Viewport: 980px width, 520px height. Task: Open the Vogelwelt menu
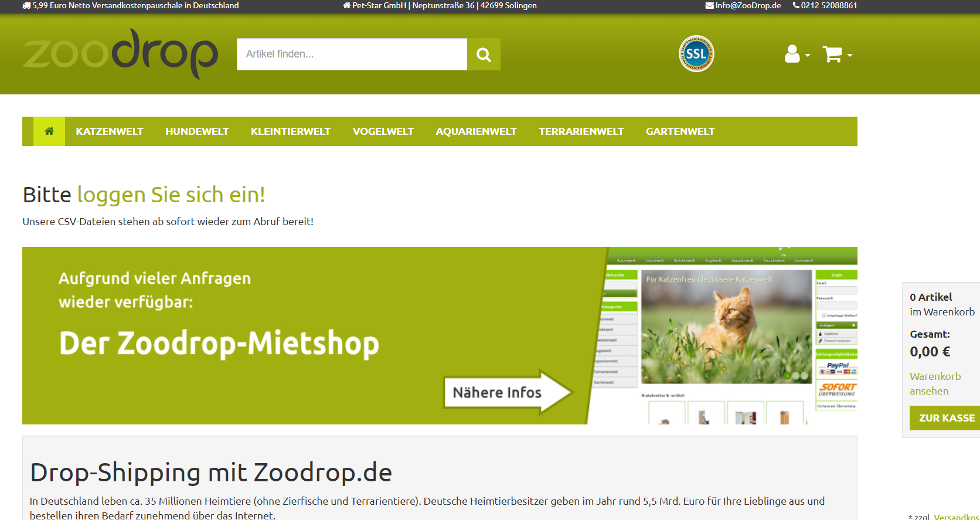(383, 131)
